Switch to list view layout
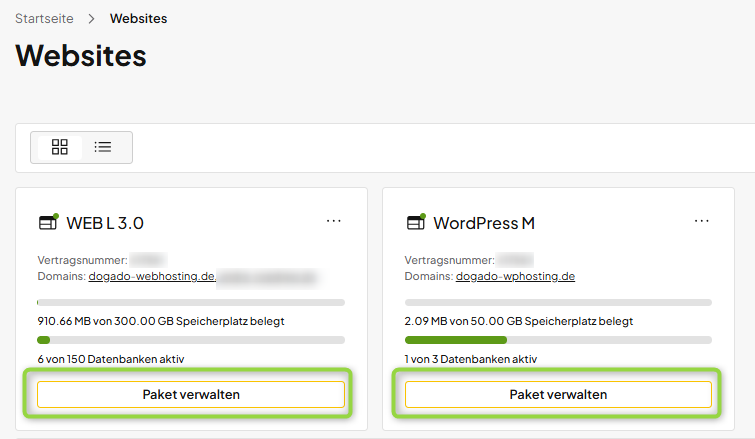The height and width of the screenshot is (439, 755). coord(103,147)
